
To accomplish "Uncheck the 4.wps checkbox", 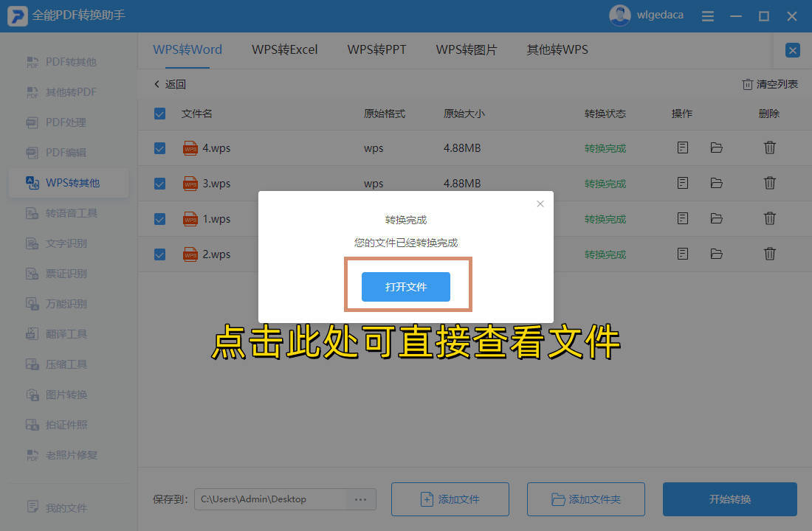I will [159, 148].
